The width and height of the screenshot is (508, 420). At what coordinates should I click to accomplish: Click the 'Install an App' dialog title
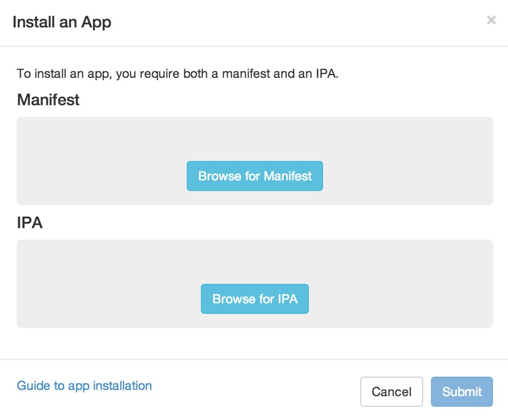point(62,22)
